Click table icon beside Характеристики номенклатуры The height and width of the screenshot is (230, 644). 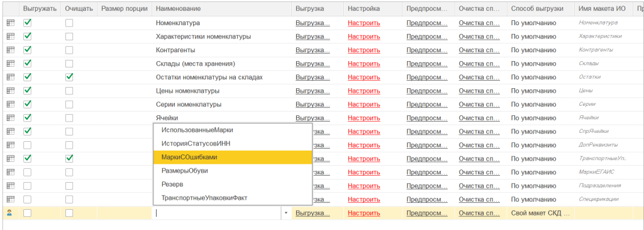11,37
